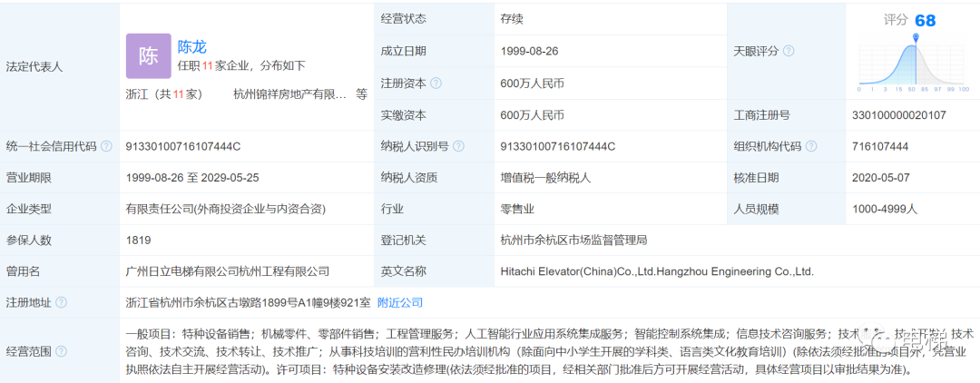The height and width of the screenshot is (383, 980).
Task: Select the business term 1999-08-26 至 2029-05-25
Action: click(x=192, y=178)
